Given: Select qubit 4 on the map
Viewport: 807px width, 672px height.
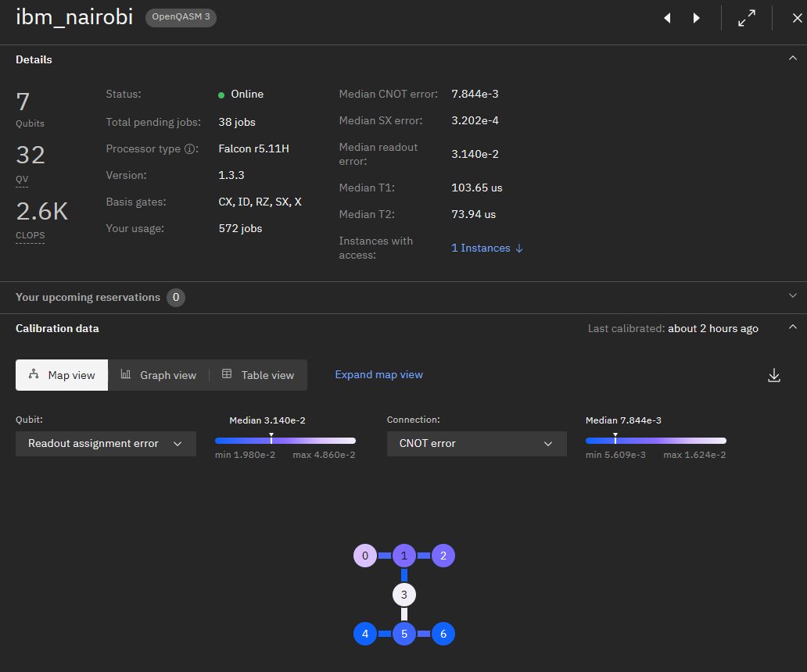Looking at the screenshot, I should click(x=365, y=634).
